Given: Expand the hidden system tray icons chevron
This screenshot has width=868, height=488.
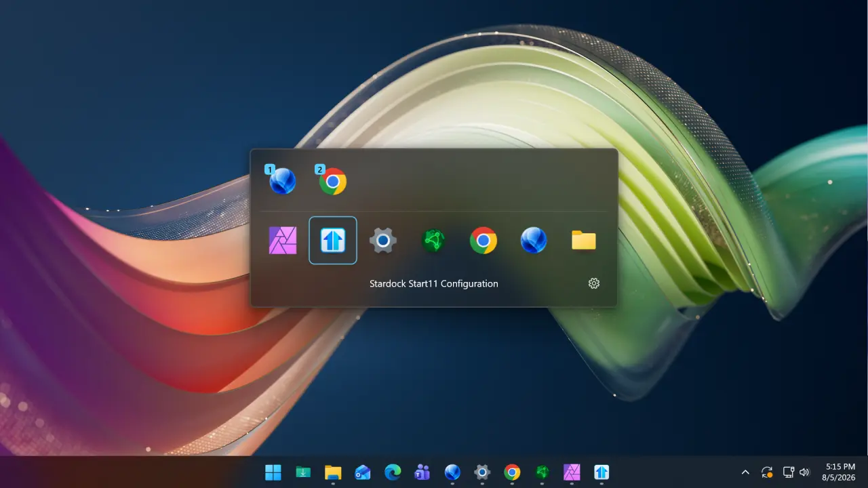Looking at the screenshot, I should tap(745, 472).
